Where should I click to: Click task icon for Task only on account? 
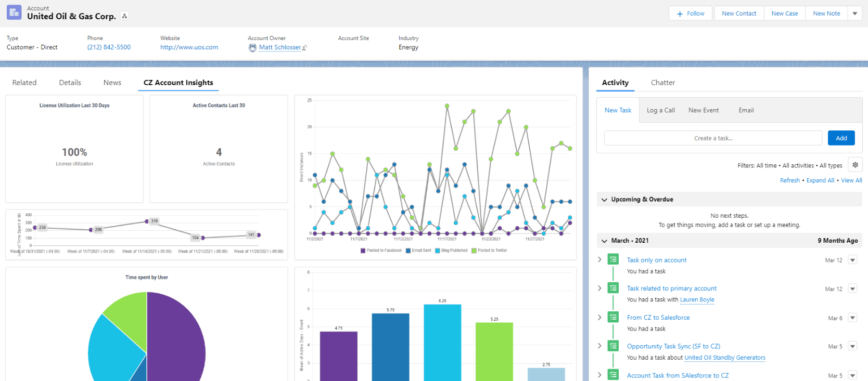[x=614, y=259]
